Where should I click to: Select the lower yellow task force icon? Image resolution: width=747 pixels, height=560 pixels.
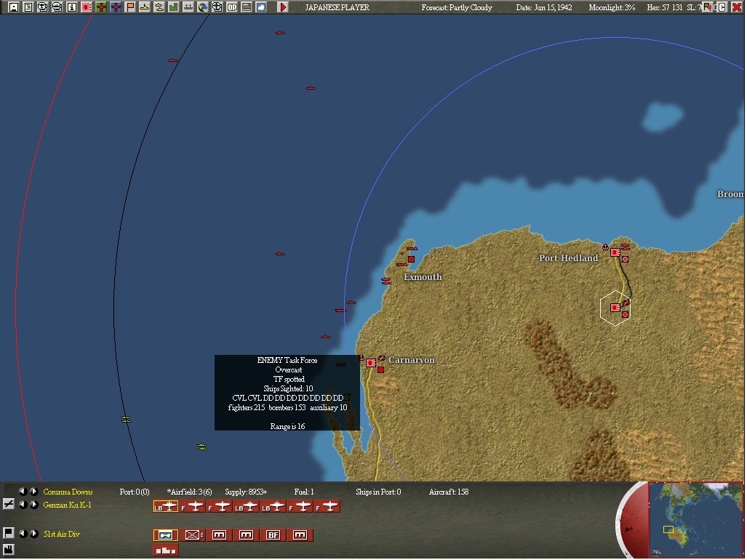click(x=202, y=447)
